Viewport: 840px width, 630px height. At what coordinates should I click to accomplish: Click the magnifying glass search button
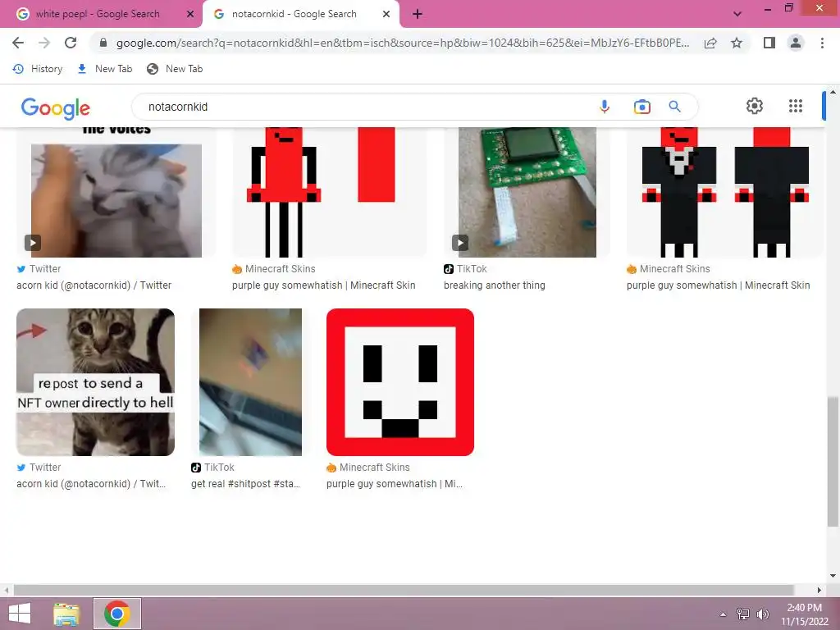pyautogui.click(x=674, y=107)
